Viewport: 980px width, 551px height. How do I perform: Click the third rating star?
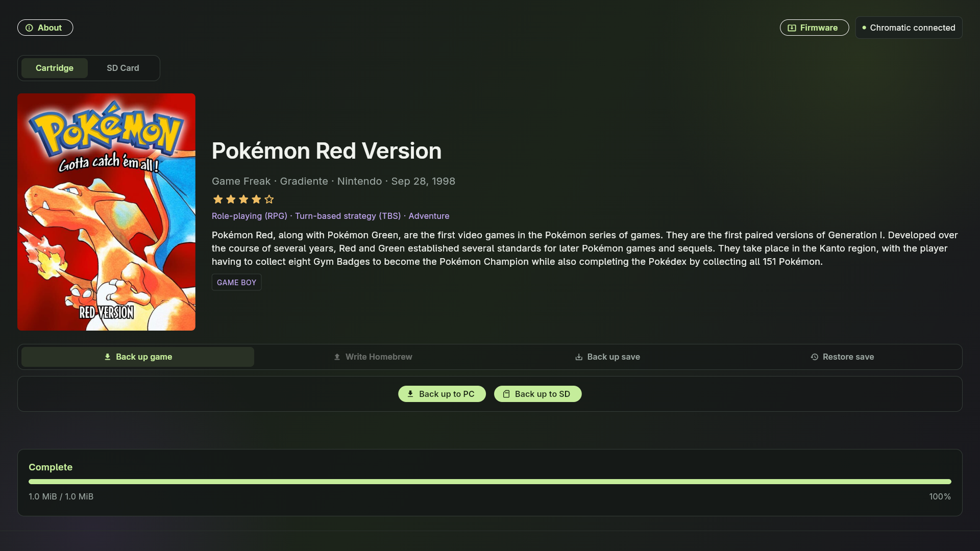(243, 199)
